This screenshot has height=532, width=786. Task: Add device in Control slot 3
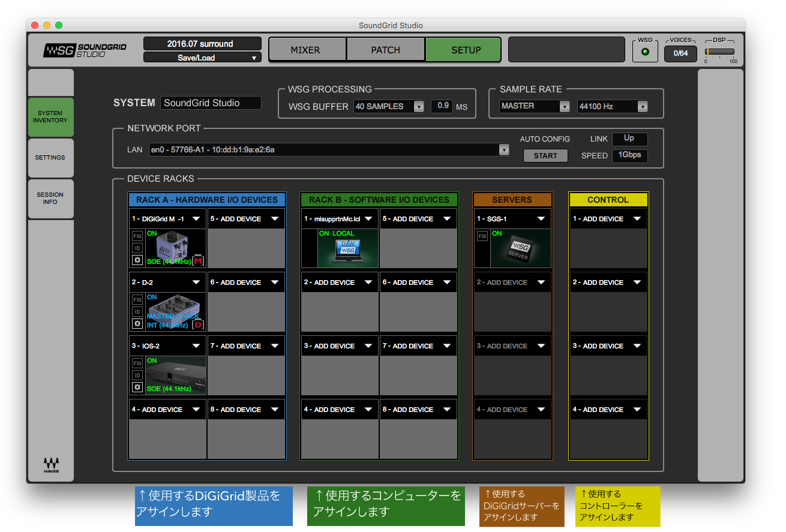tap(608, 346)
